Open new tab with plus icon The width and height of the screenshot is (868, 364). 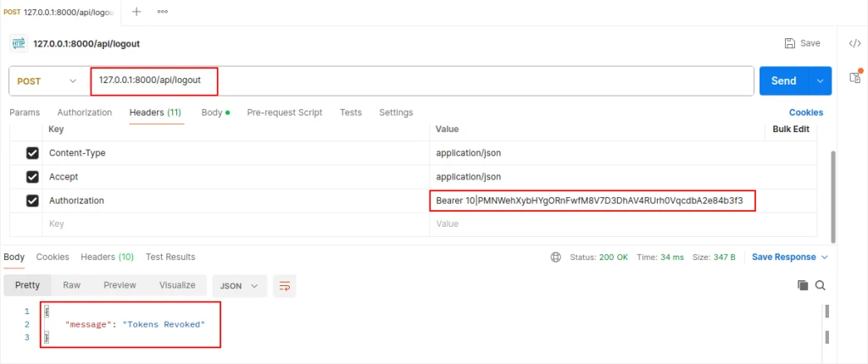[136, 12]
